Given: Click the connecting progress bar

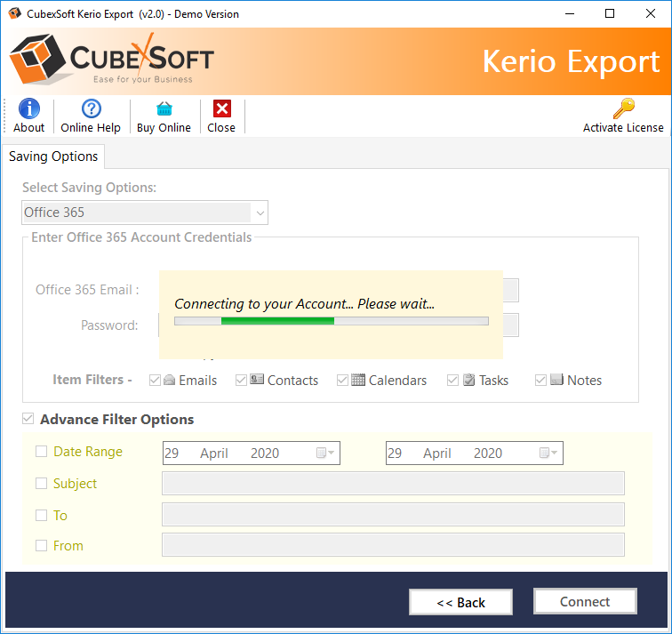Looking at the screenshot, I should tap(331, 321).
